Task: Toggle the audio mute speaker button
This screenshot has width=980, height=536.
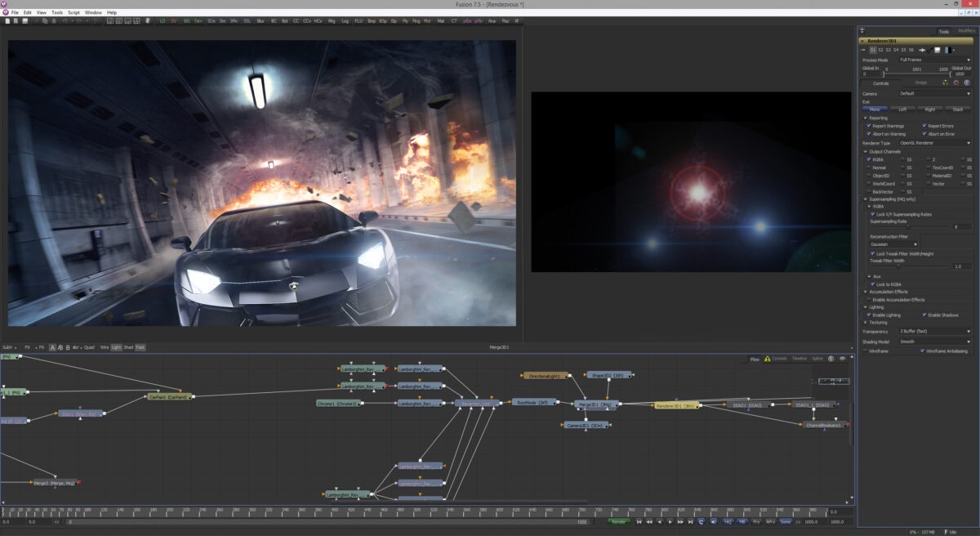Action: click(713, 521)
